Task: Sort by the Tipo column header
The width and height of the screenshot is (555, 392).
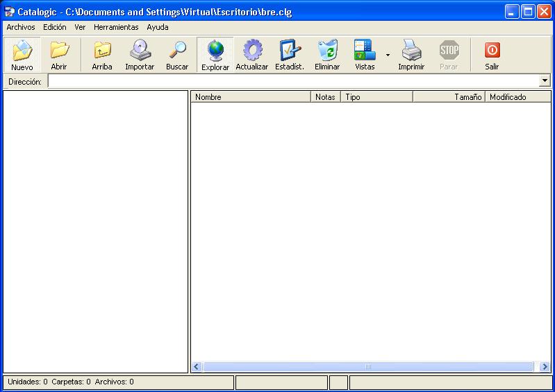Action: pyautogui.click(x=376, y=97)
